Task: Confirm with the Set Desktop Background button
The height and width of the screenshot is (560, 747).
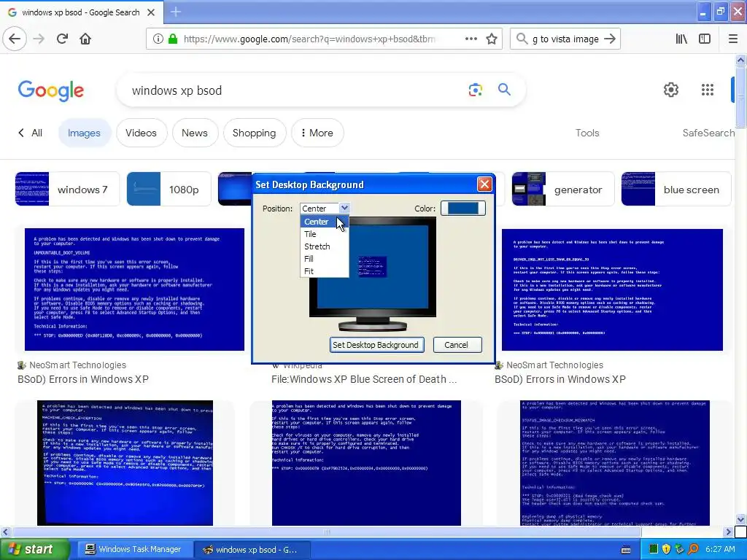Action: click(x=377, y=345)
